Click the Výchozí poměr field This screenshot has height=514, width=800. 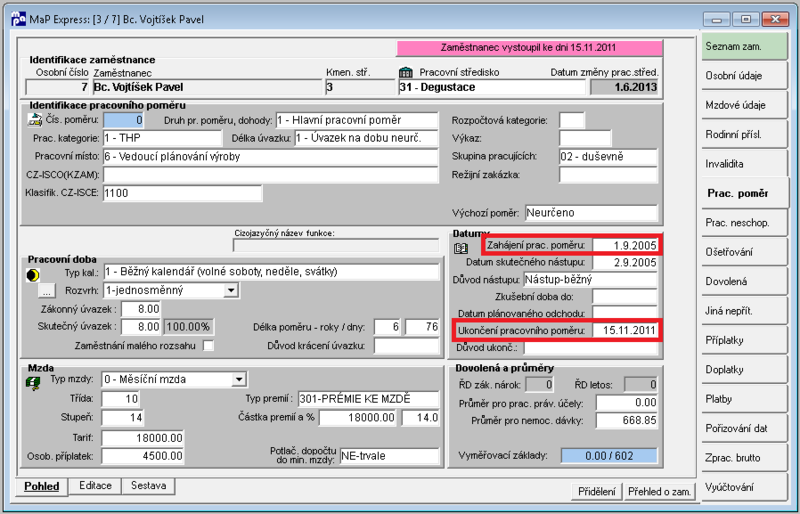[591, 213]
